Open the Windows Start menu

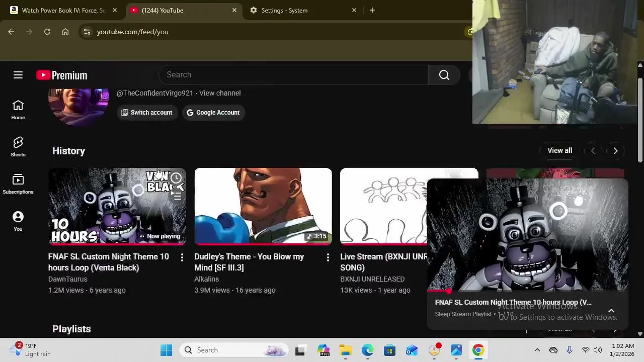click(x=166, y=350)
